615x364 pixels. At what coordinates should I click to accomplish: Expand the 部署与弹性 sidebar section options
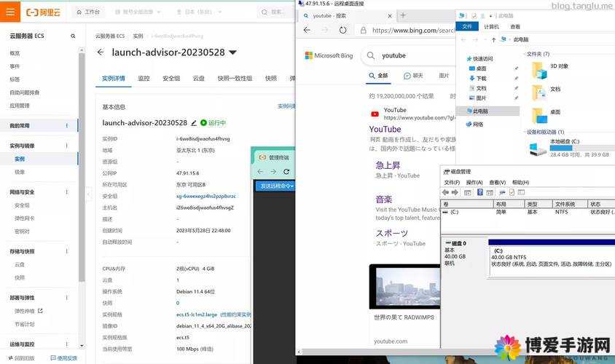[x=67, y=298]
